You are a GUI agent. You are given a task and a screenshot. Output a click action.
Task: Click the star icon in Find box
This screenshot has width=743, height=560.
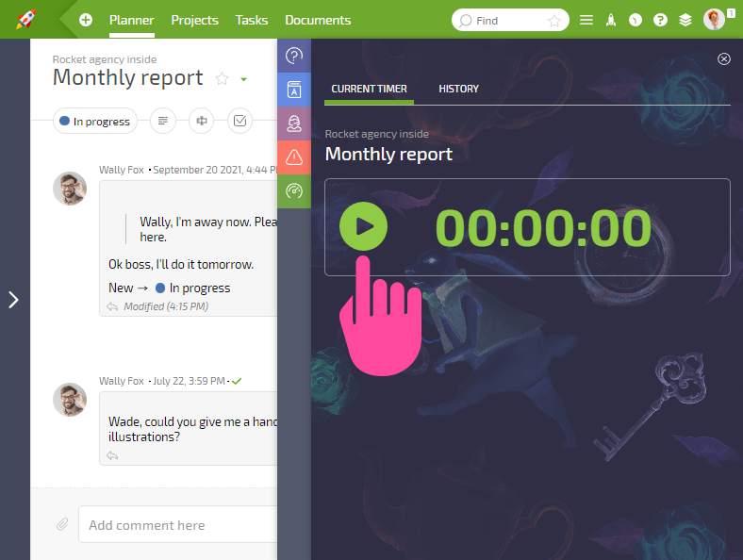(553, 21)
